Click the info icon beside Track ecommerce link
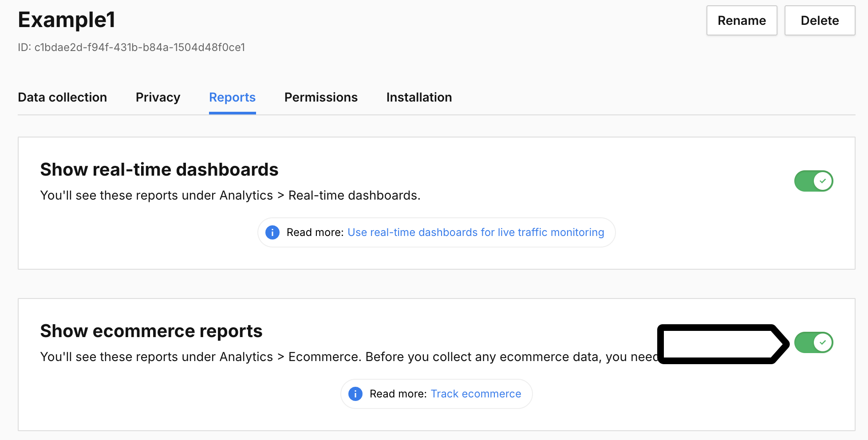This screenshot has width=868, height=440. pos(355,394)
